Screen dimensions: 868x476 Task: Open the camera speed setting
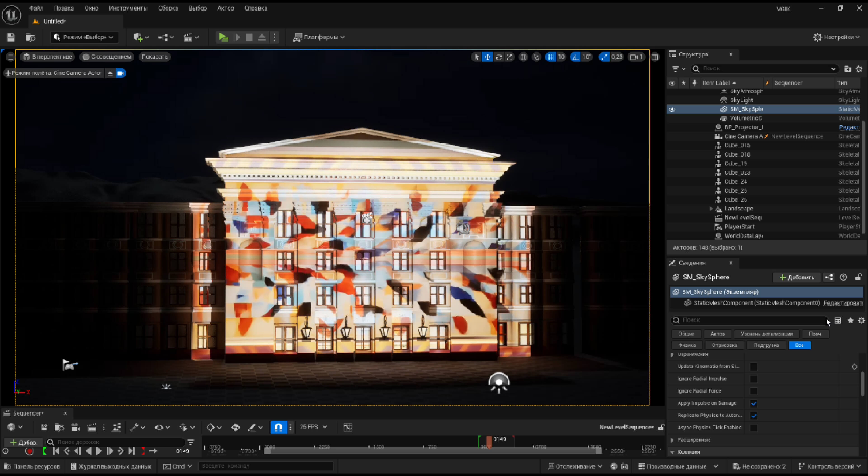[x=636, y=57]
